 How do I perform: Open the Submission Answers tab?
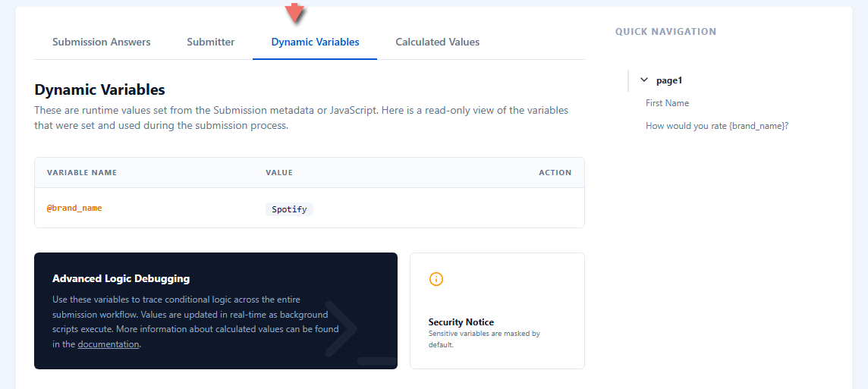[x=102, y=42]
